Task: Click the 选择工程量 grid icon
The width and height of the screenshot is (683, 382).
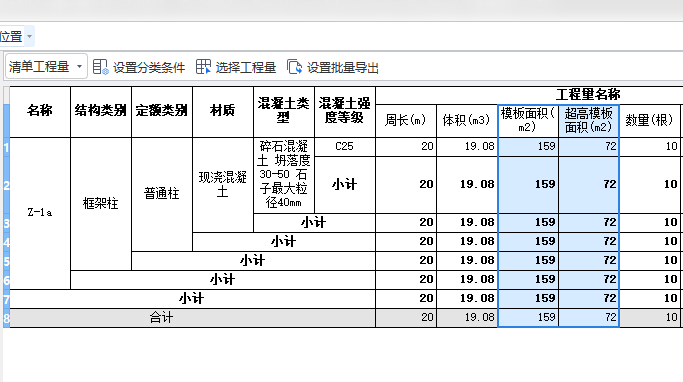Action: 203,67
